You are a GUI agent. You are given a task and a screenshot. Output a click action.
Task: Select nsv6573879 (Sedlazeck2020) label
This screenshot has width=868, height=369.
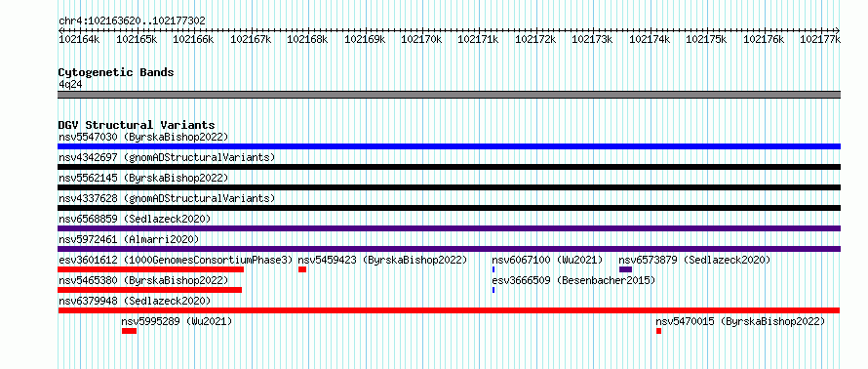point(694,260)
